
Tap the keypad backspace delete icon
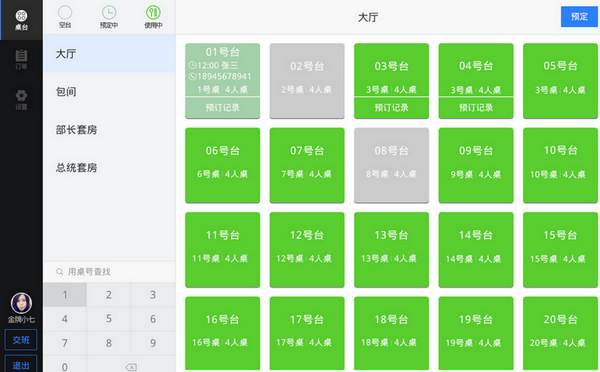[x=131, y=367]
